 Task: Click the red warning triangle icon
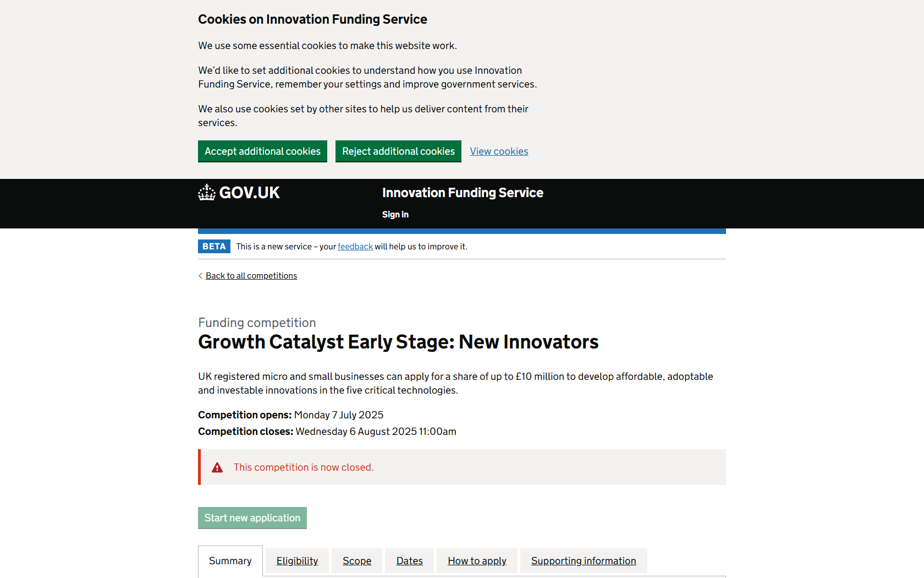click(217, 467)
